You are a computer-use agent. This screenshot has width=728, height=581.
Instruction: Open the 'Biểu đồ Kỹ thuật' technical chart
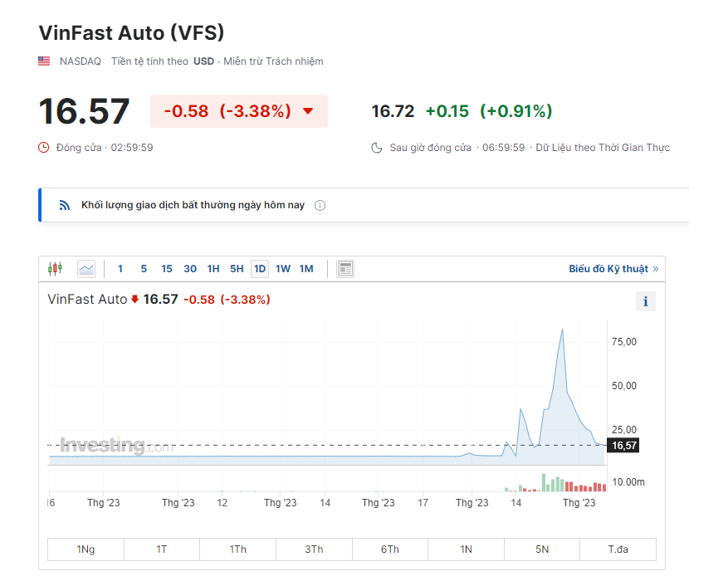pyautogui.click(x=613, y=268)
